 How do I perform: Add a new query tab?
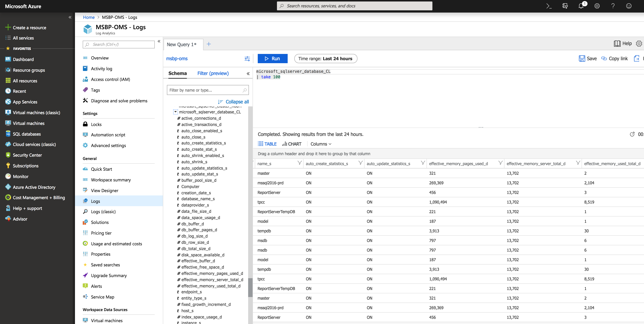[x=209, y=44]
